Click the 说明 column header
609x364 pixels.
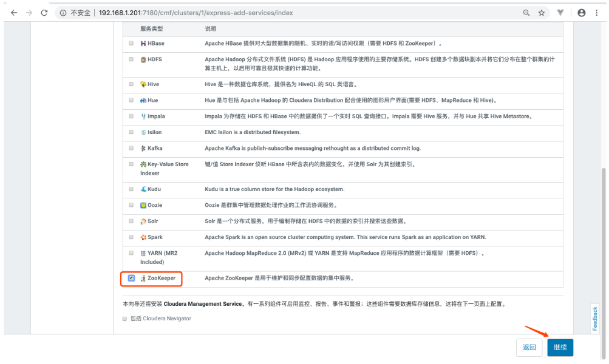pyautogui.click(x=210, y=29)
